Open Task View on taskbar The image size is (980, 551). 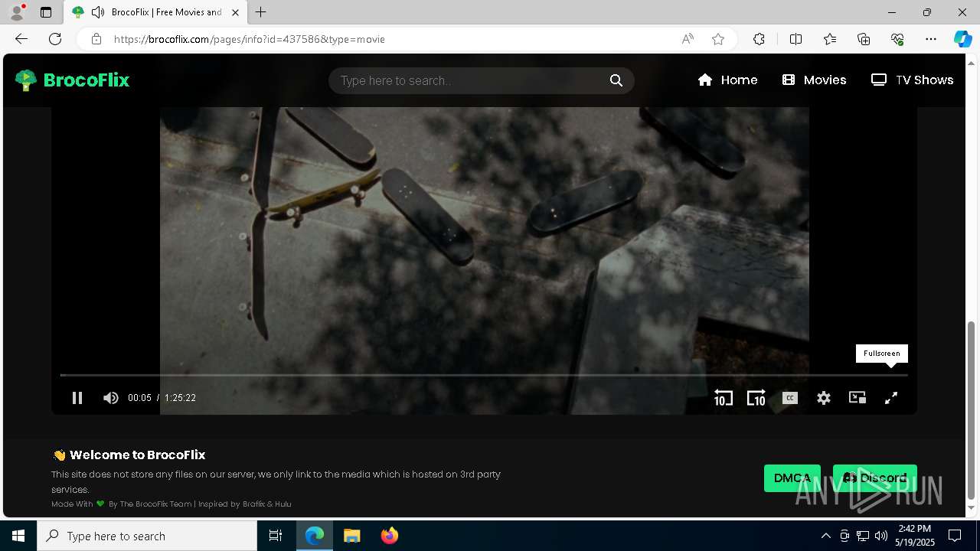[276, 536]
